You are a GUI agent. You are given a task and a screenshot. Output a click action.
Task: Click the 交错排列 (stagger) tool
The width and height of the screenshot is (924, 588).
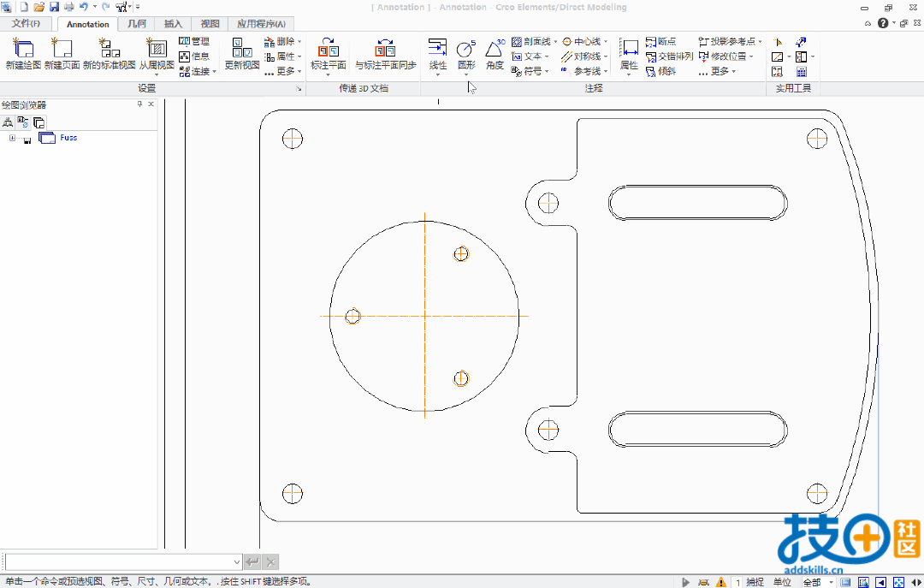coord(669,56)
